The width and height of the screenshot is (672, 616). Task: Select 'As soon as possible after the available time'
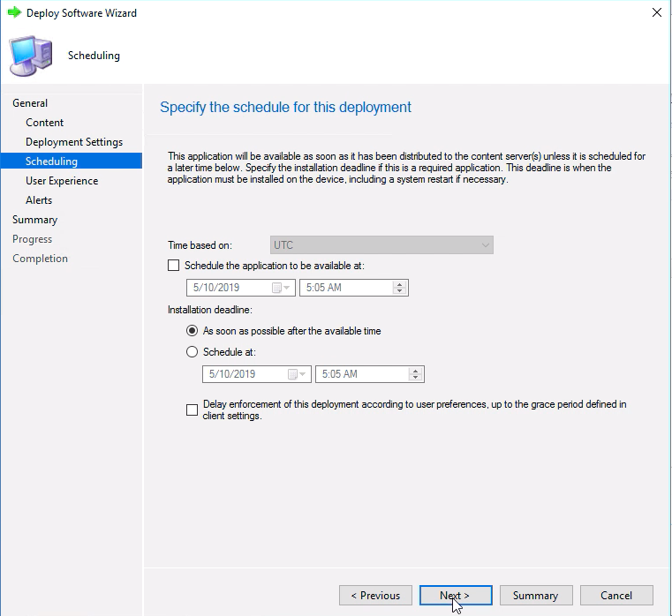click(192, 331)
